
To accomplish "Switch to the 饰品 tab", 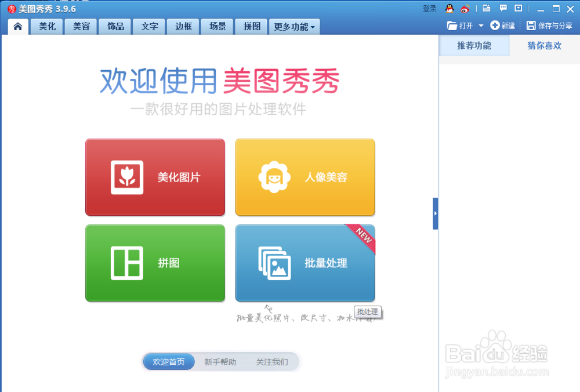I will 115,27.
